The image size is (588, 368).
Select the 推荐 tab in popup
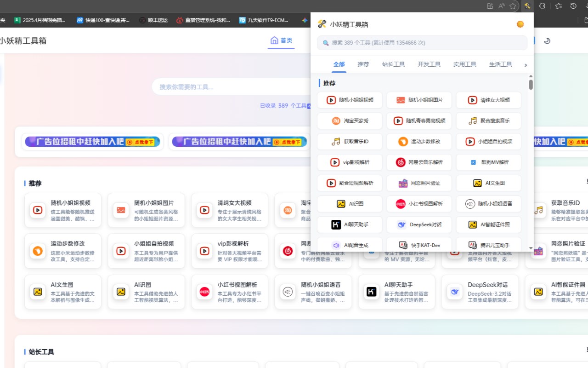[363, 64]
